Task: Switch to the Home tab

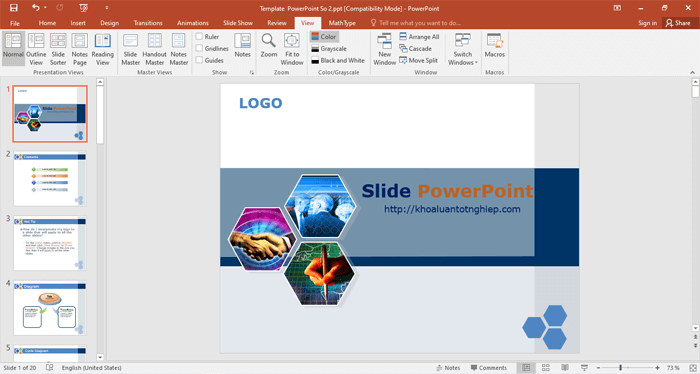Action: click(47, 23)
